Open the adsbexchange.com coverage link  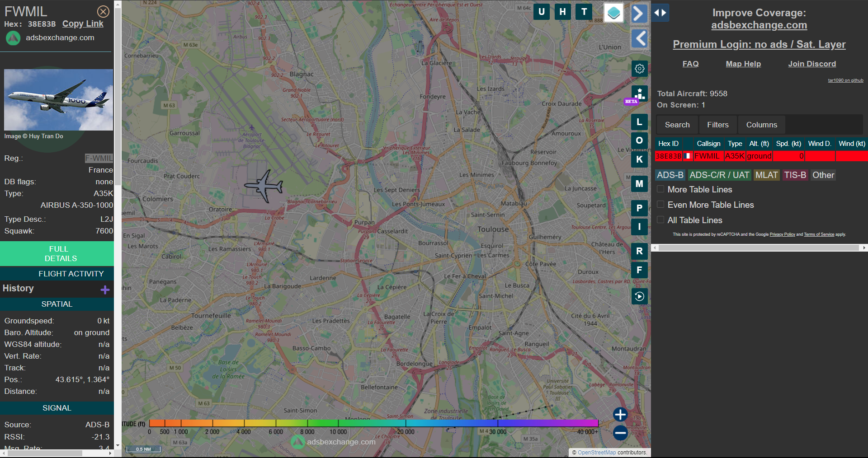click(x=759, y=25)
